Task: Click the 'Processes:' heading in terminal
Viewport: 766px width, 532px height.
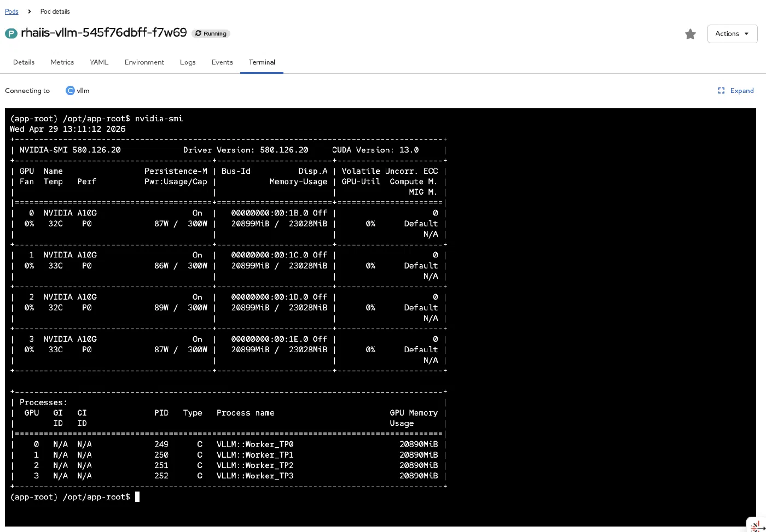Action: (43, 402)
